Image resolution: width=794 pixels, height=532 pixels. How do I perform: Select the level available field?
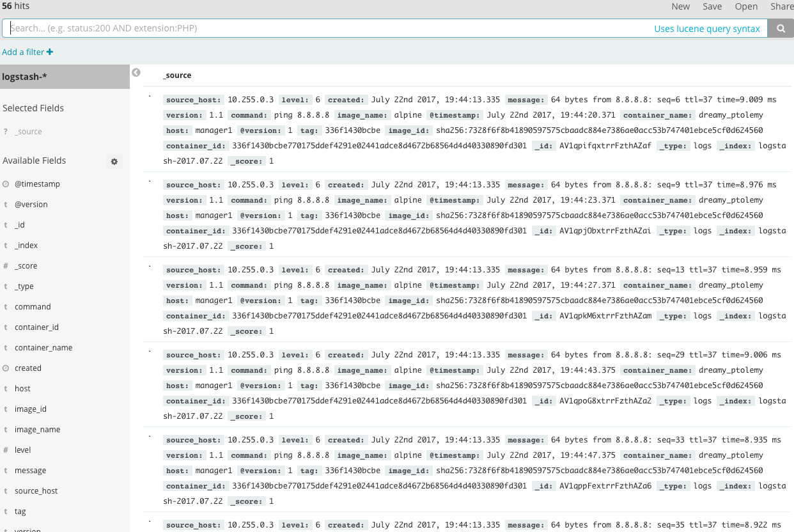(x=22, y=450)
